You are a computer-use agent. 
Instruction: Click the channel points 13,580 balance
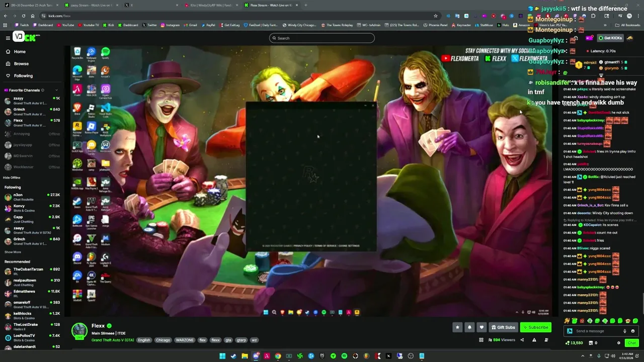(574, 343)
